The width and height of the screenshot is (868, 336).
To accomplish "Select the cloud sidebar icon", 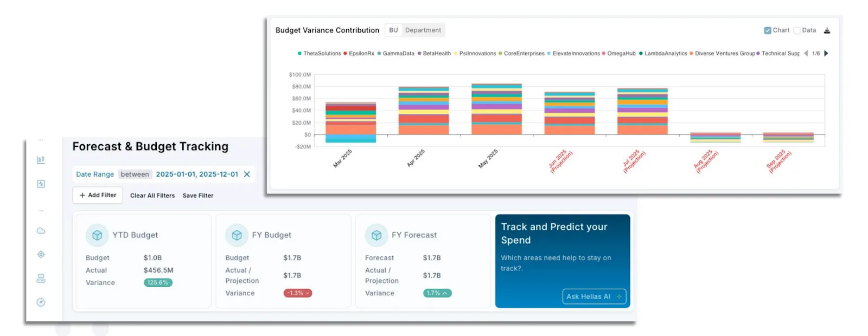I will (41, 231).
